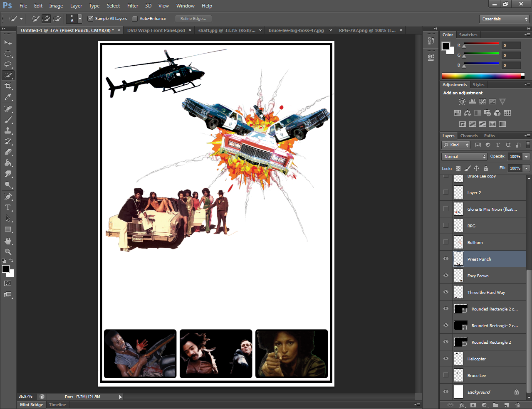Hide the Three the Hard Way layer
The height and width of the screenshot is (409, 532).
pos(446,292)
